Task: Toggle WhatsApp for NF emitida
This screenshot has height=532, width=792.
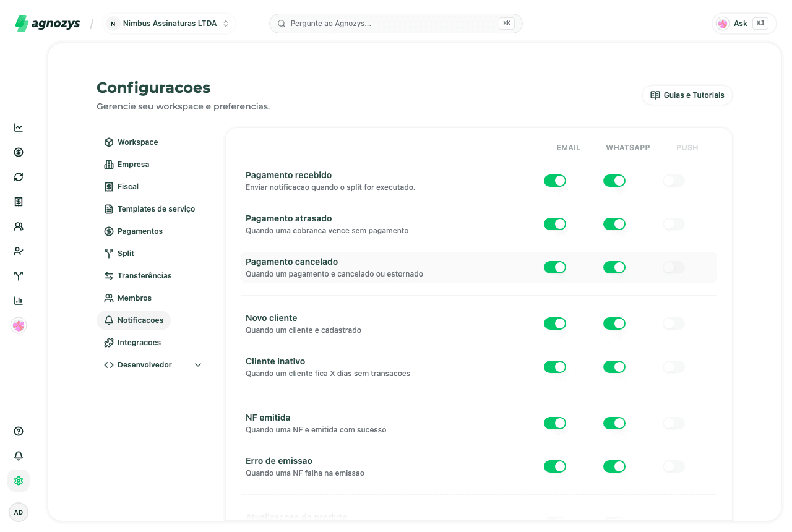Action: pos(614,423)
